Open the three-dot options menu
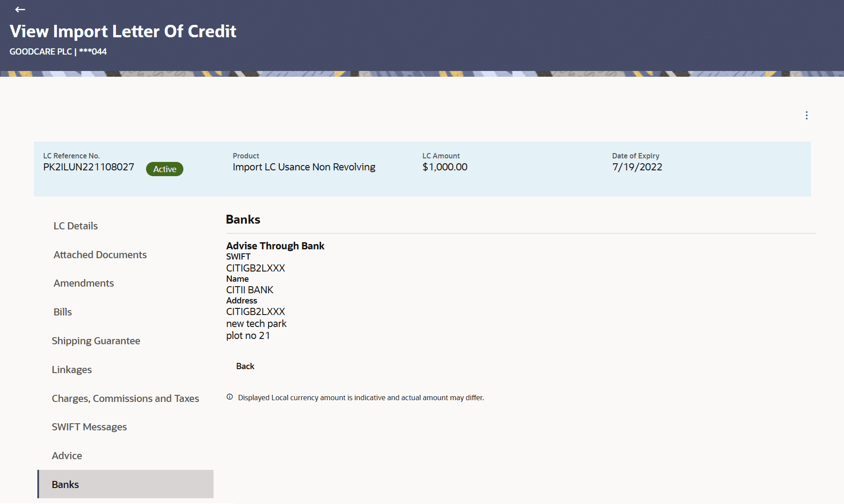 (806, 115)
